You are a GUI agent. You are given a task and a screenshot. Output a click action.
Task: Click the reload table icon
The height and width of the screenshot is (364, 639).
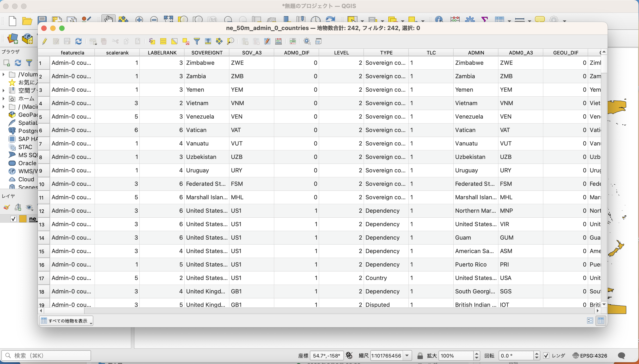point(78,41)
